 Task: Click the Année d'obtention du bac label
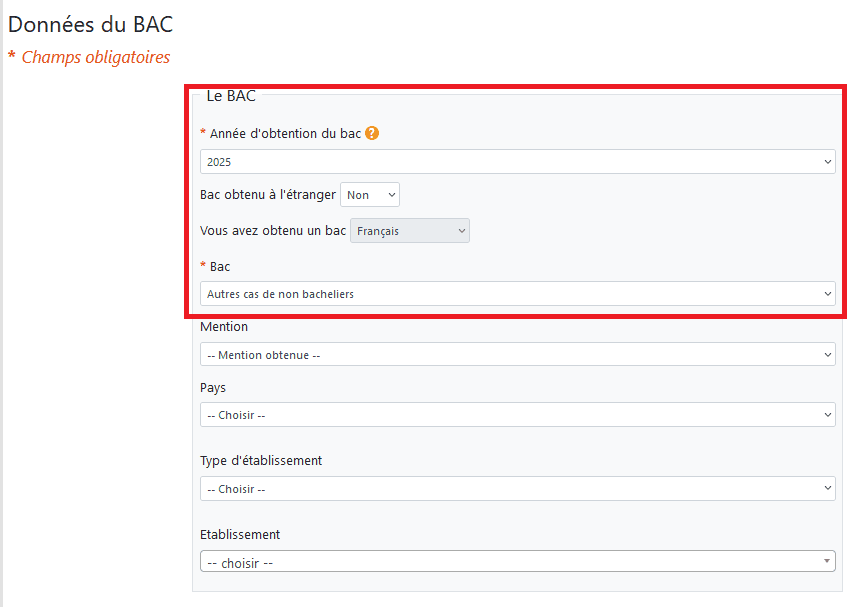[x=285, y=133]
